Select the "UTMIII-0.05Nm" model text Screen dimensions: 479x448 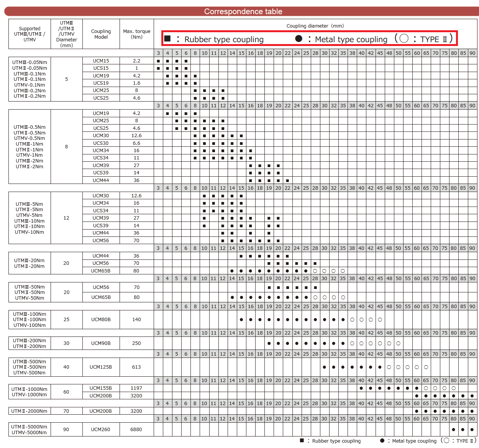[30, 62]
